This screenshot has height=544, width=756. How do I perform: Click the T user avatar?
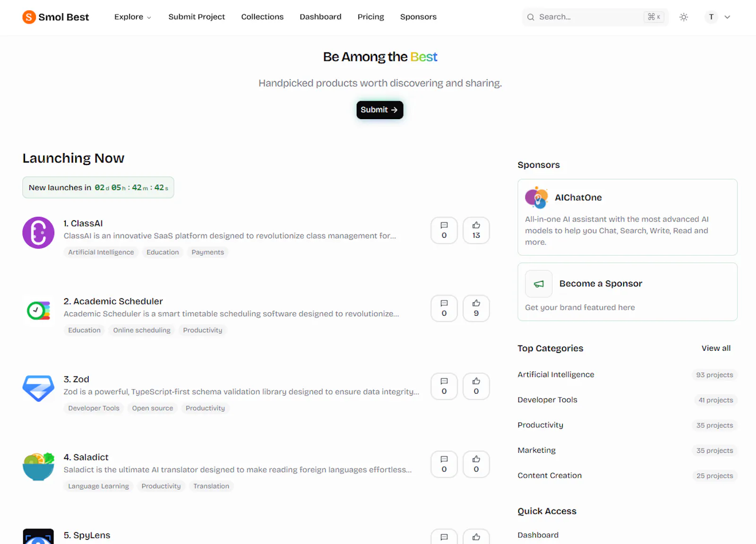pyautogui.click(x=711, y=17)
